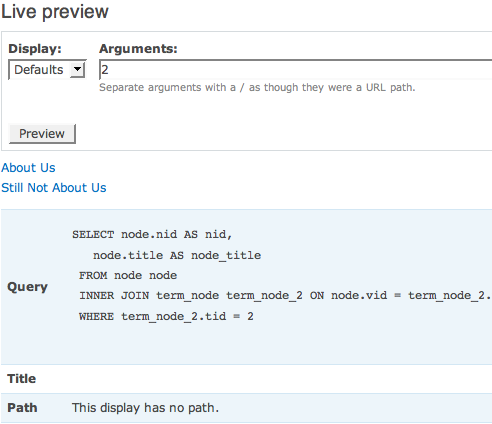Open the About Us link
This screenshot has width=492, height=424.
(28, 168)
